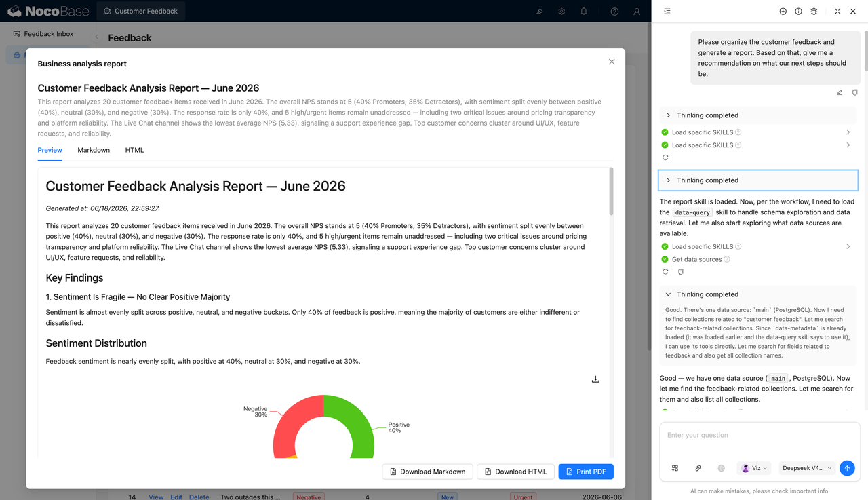The width and height of the screenshot is (868, 500).
Task: Open Feedback Inbox in the sidebar
Action: (x=49, y=34)
